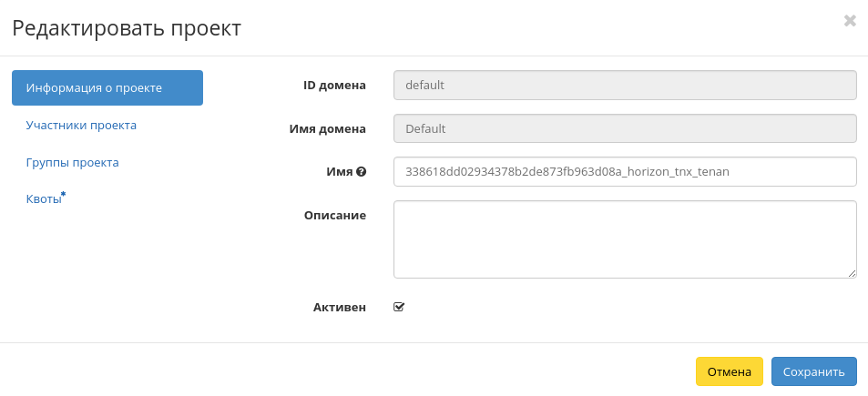
Task: Click the Описание label
Action: (335, 215)
